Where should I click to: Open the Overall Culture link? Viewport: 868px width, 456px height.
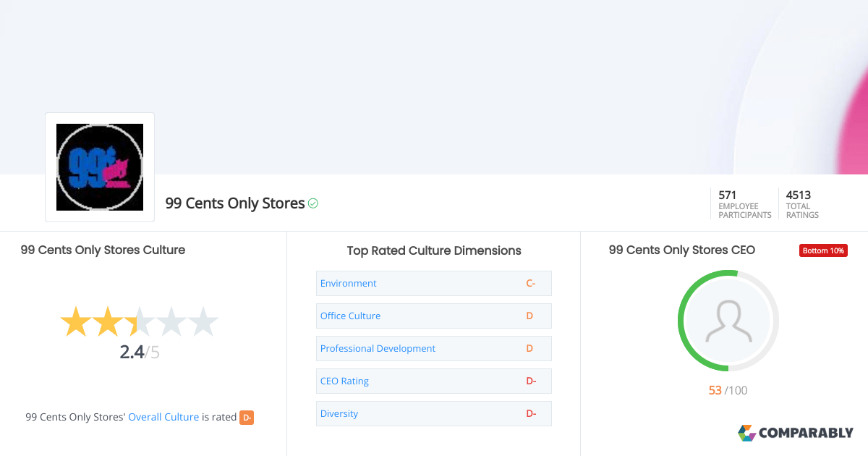click(x=163, y=417)
